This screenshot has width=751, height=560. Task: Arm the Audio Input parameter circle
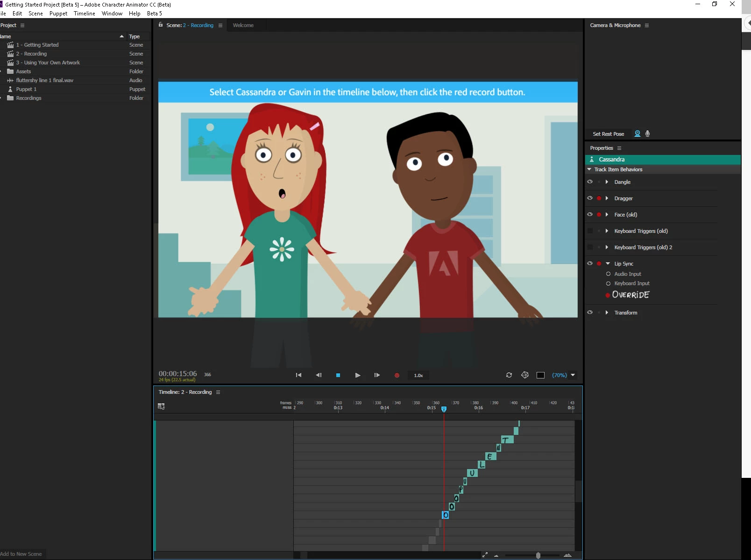click(x=608, y=274)
